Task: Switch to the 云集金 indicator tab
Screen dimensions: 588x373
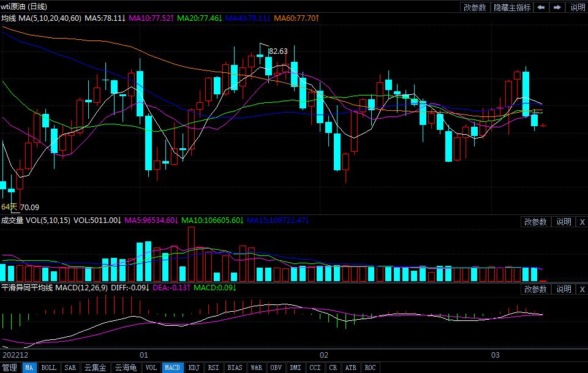Action: click(x=95, y=367)
